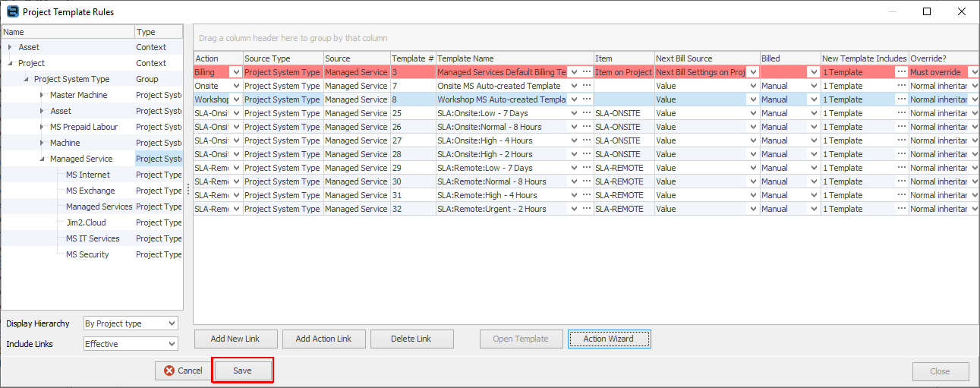Open Action dropdown in Onsite row

(235, 86)
